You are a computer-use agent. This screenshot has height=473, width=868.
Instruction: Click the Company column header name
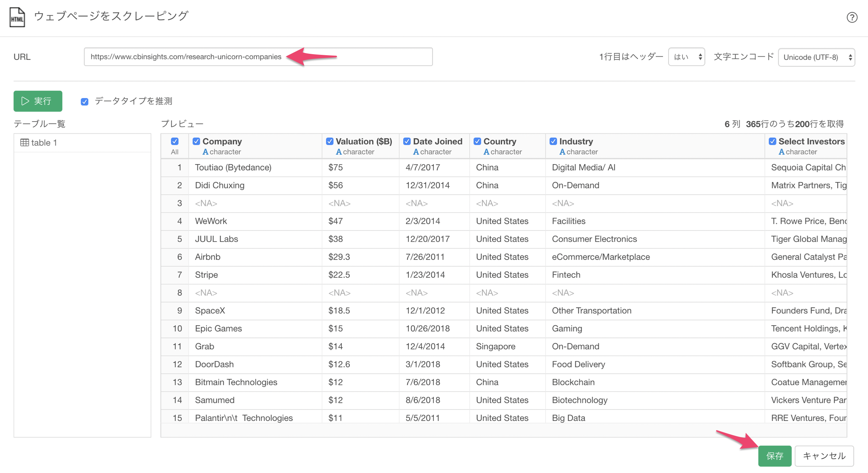[222, 141]
